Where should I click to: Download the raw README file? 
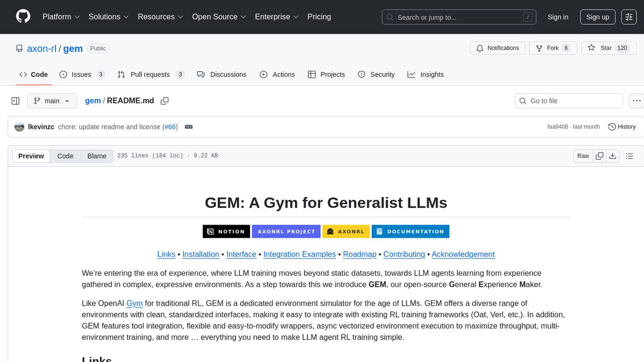click(x=612, y=156)
